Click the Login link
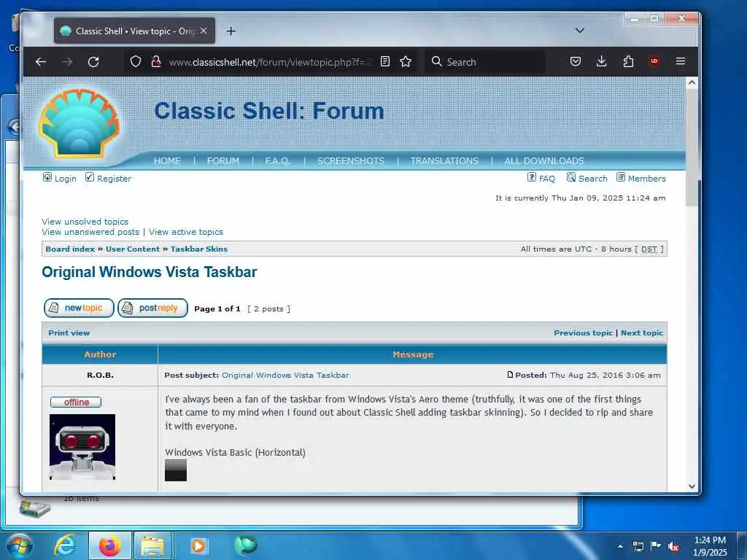The height and width of the screenshot is (560, 747). [65, 179]
